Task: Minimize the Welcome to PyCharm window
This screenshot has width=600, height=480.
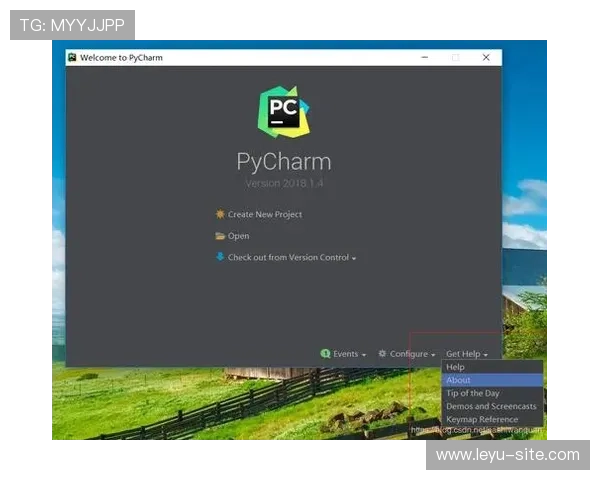Action: click(x=425, y=57)
